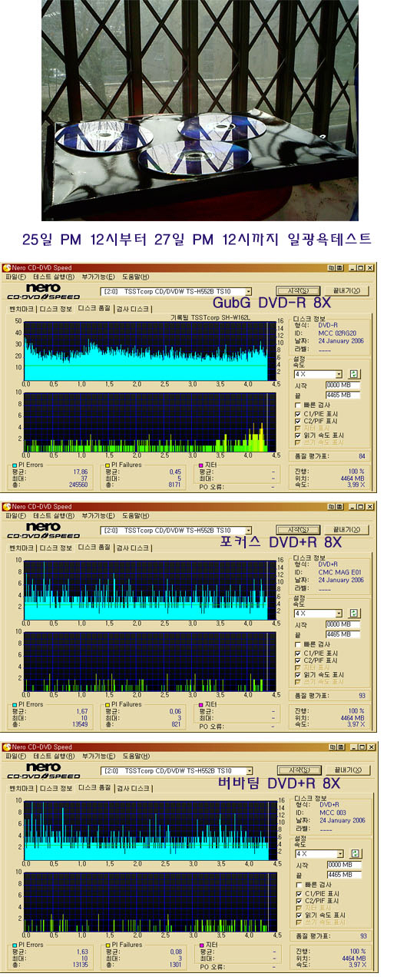Viewport: 407px width, 980px height.
Task: Click PI Errors total value 13135
Action: click(x=81, y=965)
